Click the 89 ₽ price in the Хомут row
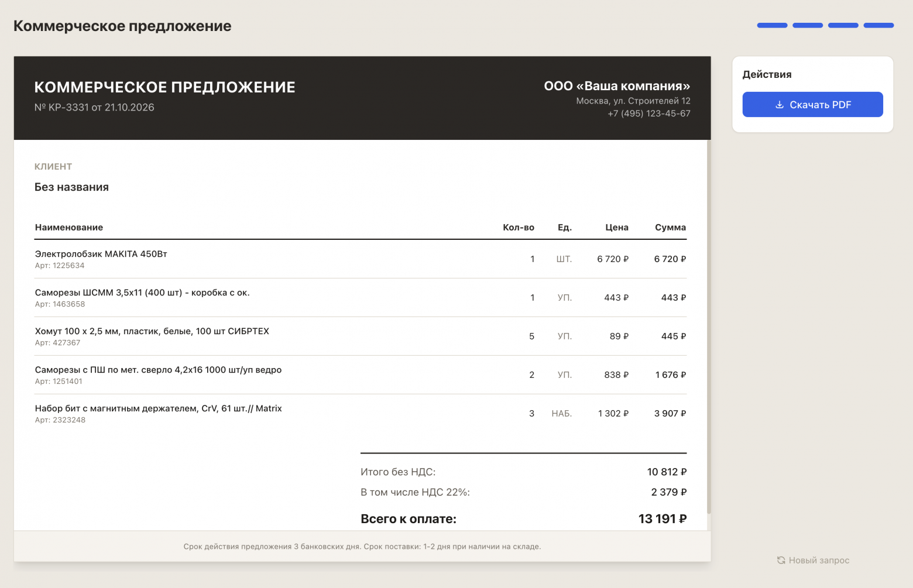 click(619, 336)
